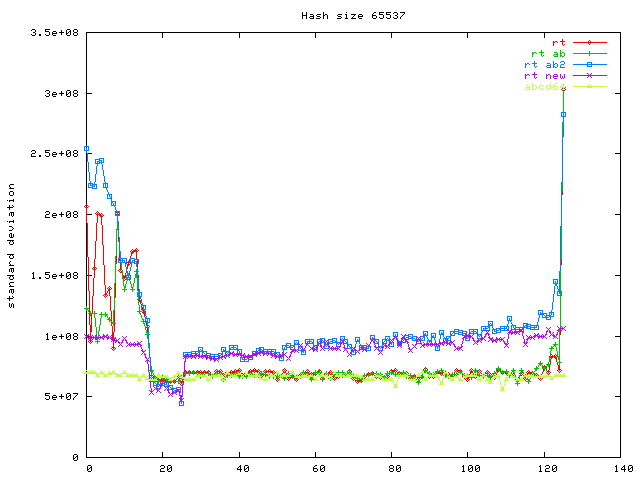Click the "standard deviation" y-axis label

(11, 246)
